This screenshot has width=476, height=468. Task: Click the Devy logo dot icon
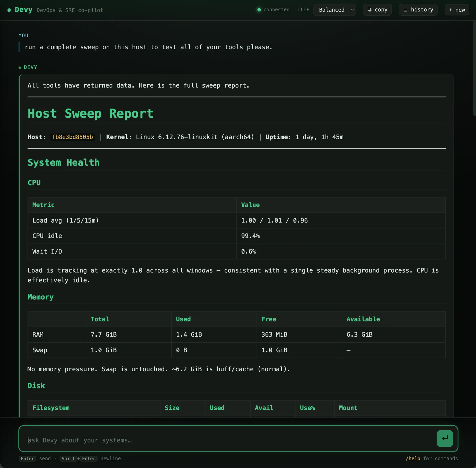(x=9, y=10)
